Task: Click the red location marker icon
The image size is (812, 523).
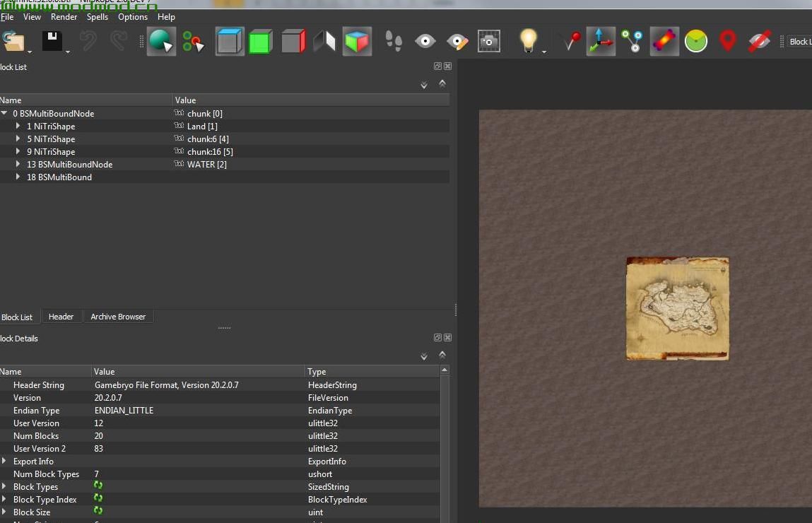Action: [x=728, y=41]
